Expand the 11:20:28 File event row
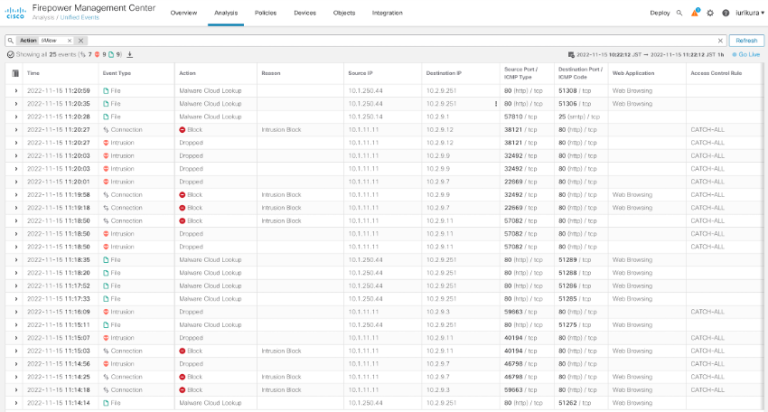This screenshot has height=412, width=768. (x=16, y=117)
